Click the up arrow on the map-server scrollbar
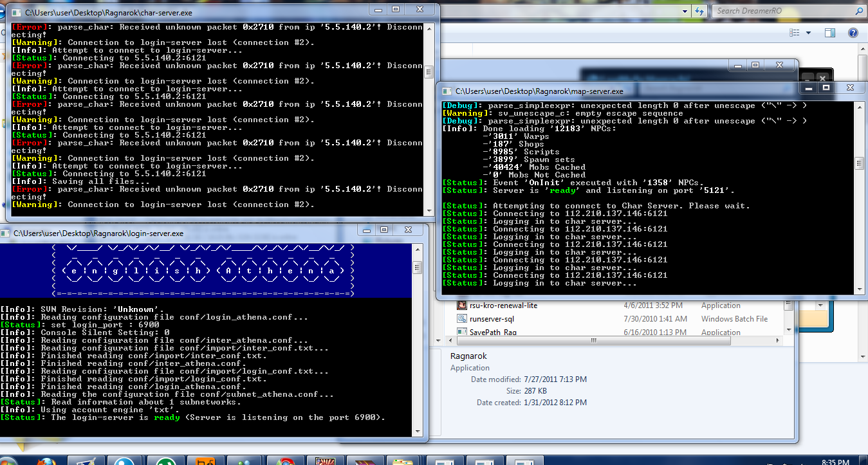 click(859, 106)
